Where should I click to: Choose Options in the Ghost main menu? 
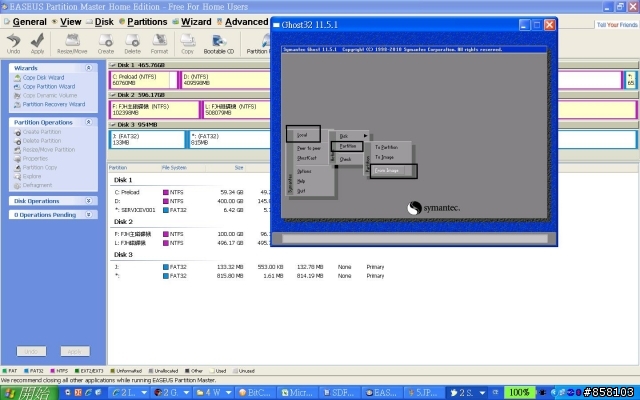click(x=304, y=171)
